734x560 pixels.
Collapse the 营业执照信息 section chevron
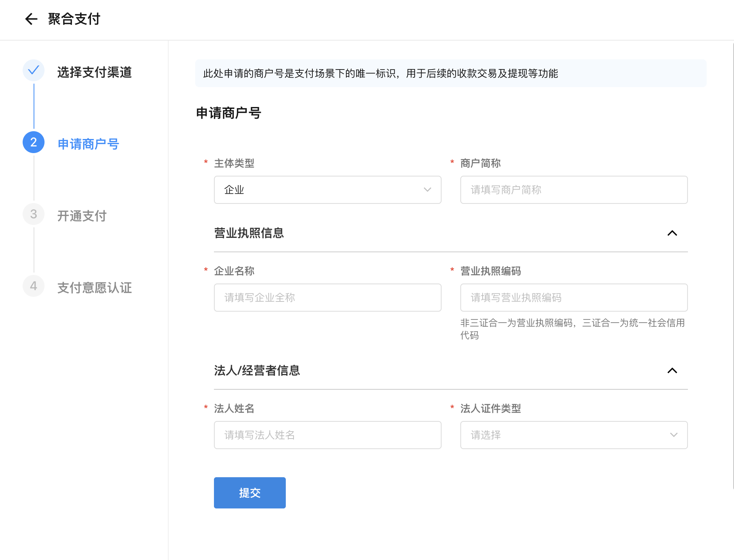point(672,233)
